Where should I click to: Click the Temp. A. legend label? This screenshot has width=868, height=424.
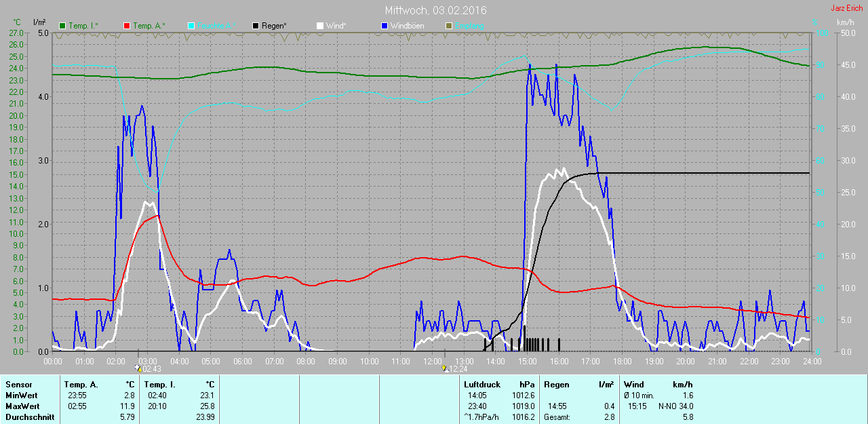pos(149,26)
